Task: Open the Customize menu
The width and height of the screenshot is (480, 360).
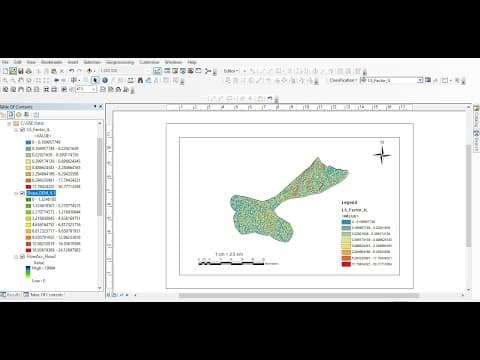Action: (x=149, y=62)
